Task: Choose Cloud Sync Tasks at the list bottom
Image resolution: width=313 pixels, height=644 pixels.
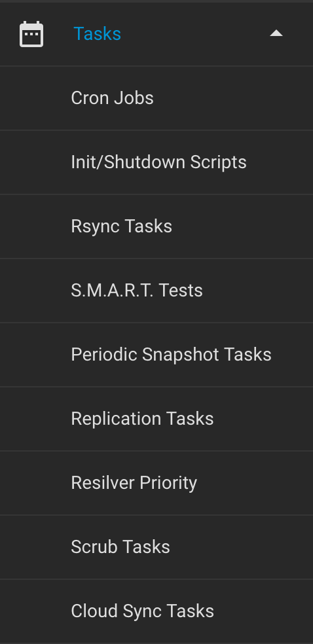Action: (156, 611)
